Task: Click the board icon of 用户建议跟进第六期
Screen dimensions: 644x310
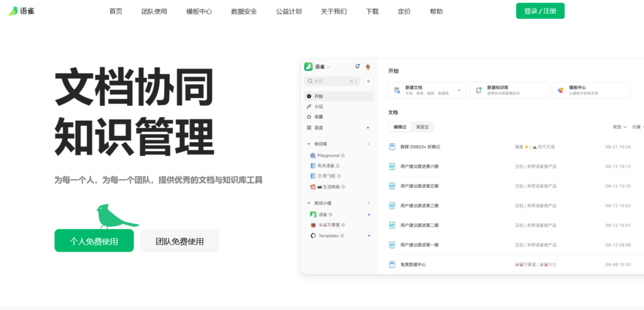Action: pos(392,166)
